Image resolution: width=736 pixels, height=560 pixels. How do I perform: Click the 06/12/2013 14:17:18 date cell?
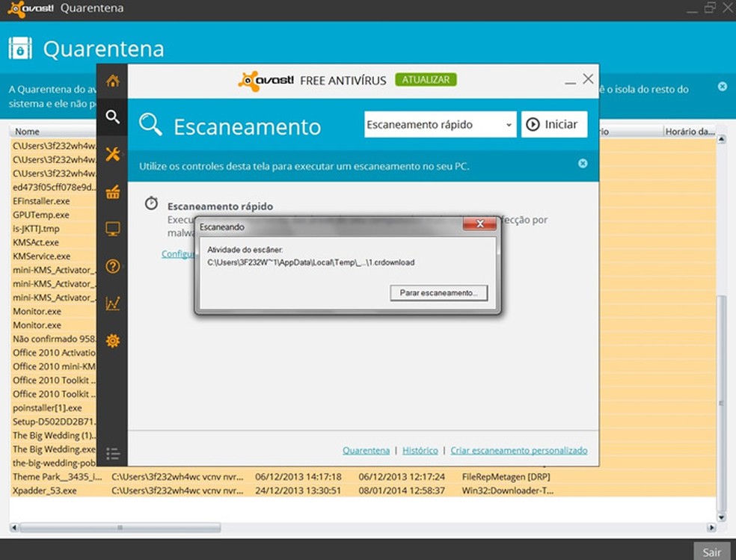(298, 477)
